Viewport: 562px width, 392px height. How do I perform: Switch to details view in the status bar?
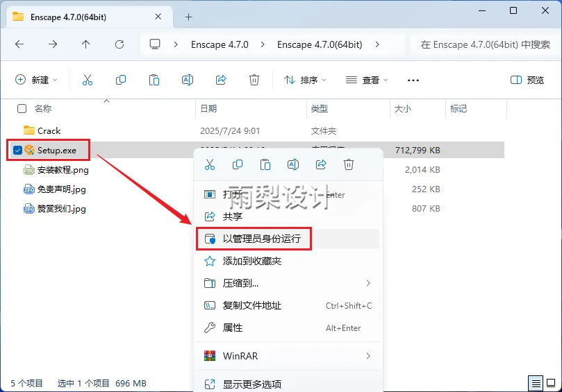point(536,384)
